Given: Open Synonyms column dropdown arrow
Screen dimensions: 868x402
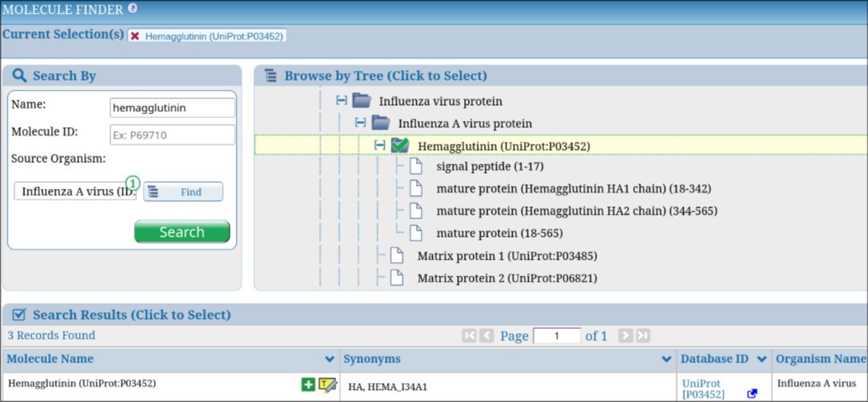Looking at the screenshot, I should pyautogui.click(x=667, y=359).
